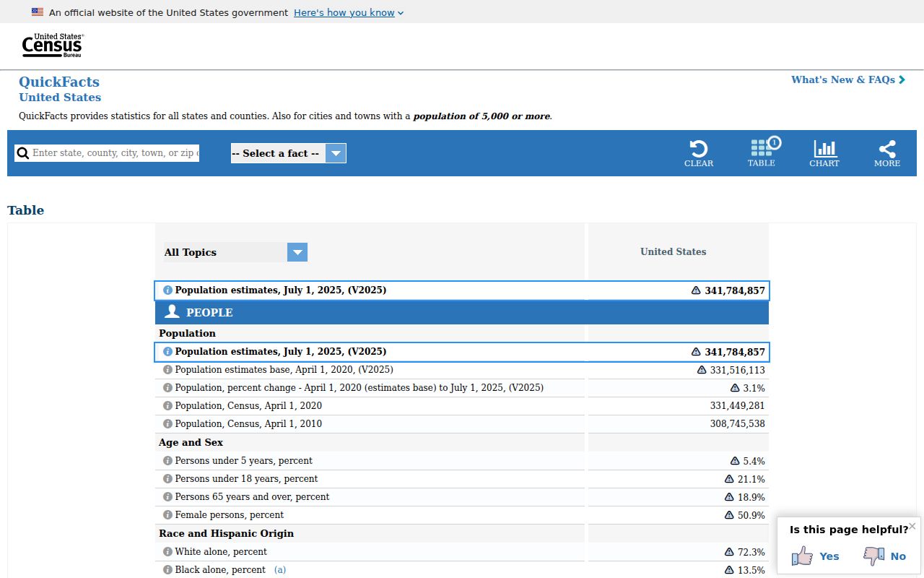Open the TABLE view icon

pyautogui.click(x=762, y=153)
